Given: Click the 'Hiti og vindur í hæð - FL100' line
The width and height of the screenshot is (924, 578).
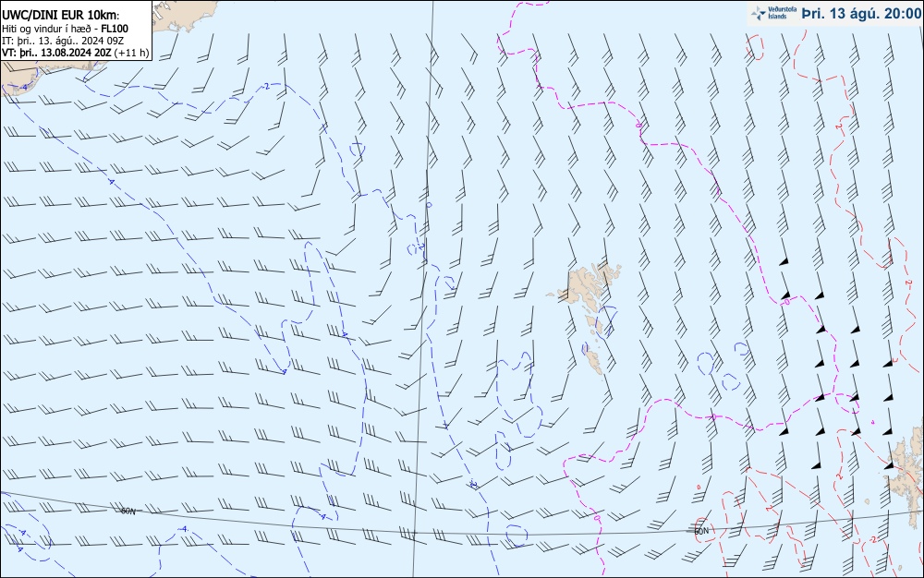Looking at the screenshot, I should click(x=65, y=29).
